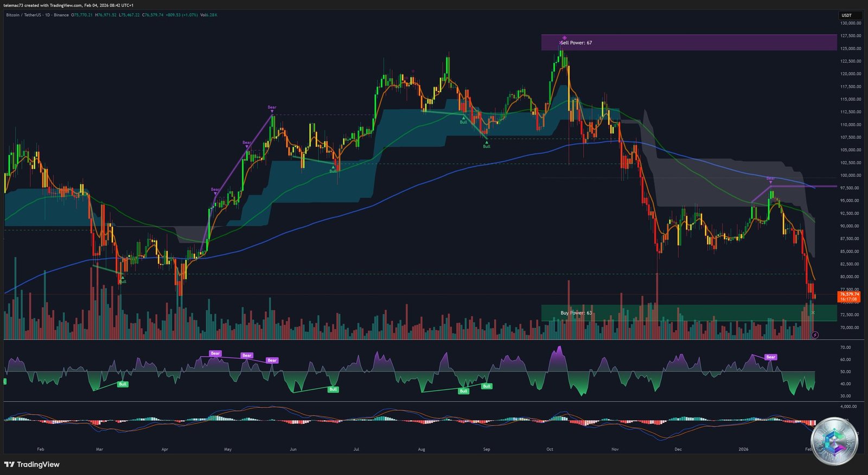Click the June Bull tag on RSI pane
868x475 pixels.
click(333, 389)
